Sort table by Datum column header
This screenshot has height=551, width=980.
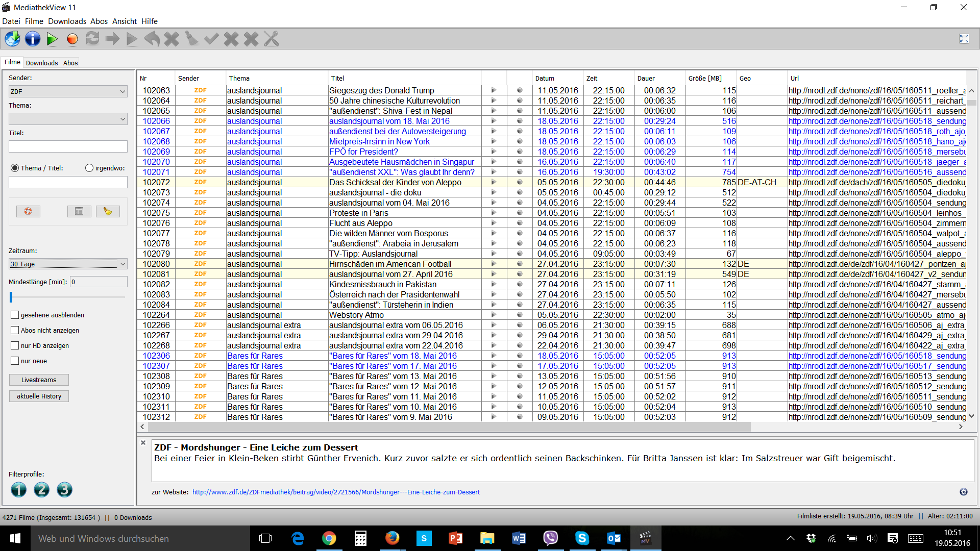click(x=557, y=78)
